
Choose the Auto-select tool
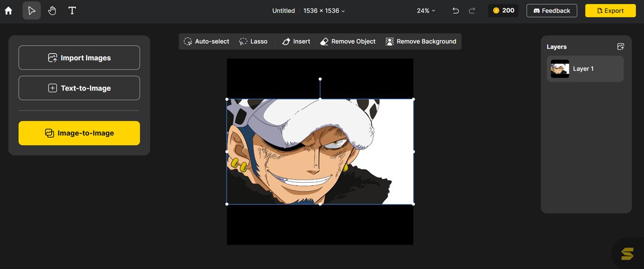coord(206,41)
